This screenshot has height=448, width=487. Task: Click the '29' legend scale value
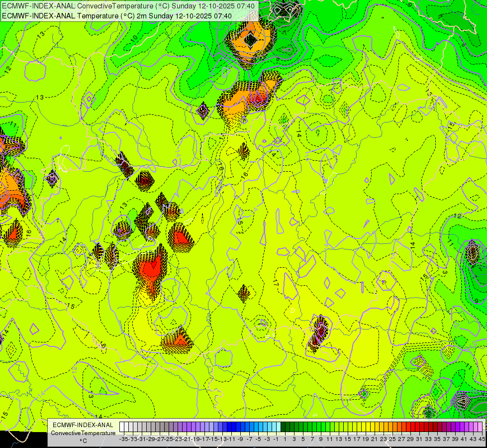click(410, 439)
